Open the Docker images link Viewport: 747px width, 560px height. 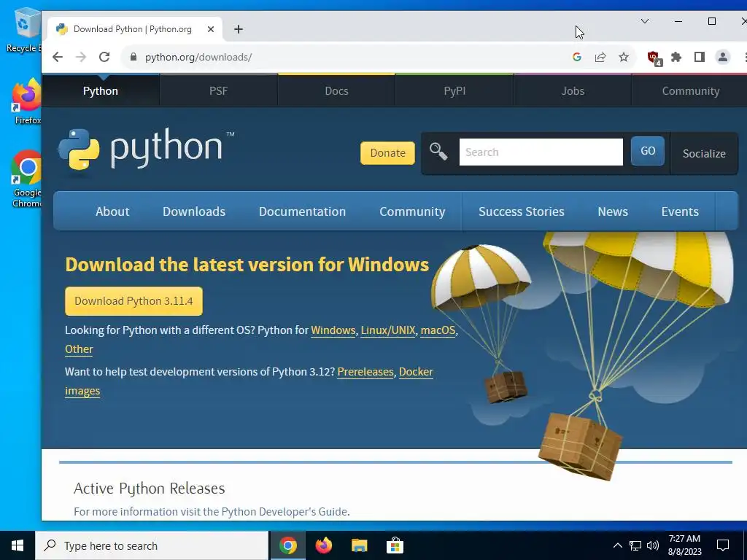[x=416, y=371]
